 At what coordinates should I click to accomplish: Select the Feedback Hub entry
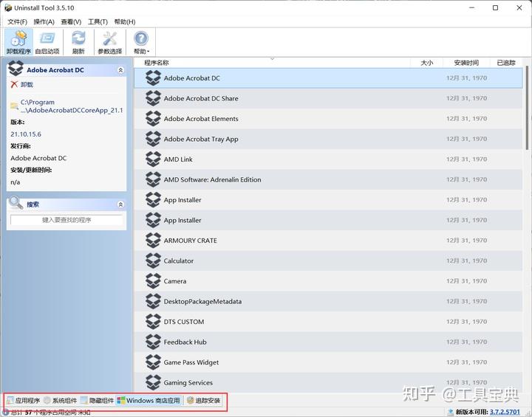click(328, 342)
